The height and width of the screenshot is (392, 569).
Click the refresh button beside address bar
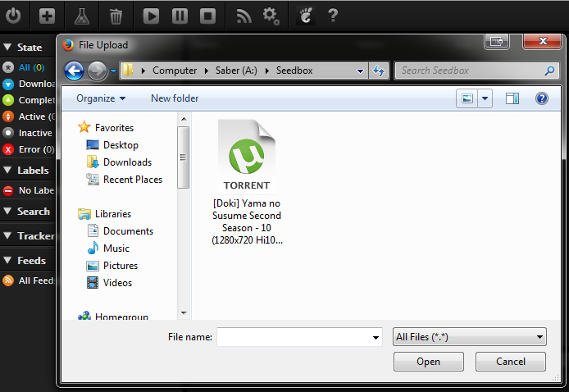[379, 71]
